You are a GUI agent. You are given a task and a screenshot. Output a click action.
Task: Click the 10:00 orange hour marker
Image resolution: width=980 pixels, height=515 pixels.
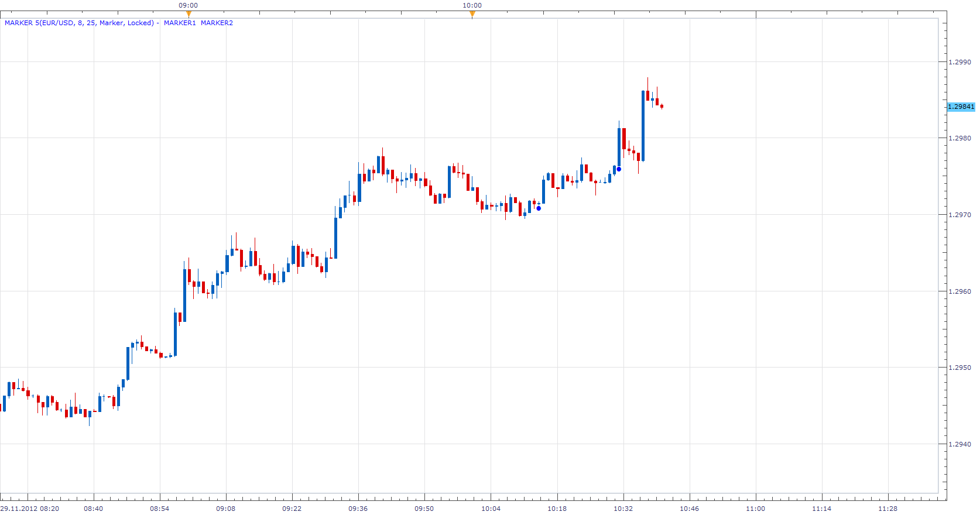[472, 14]
